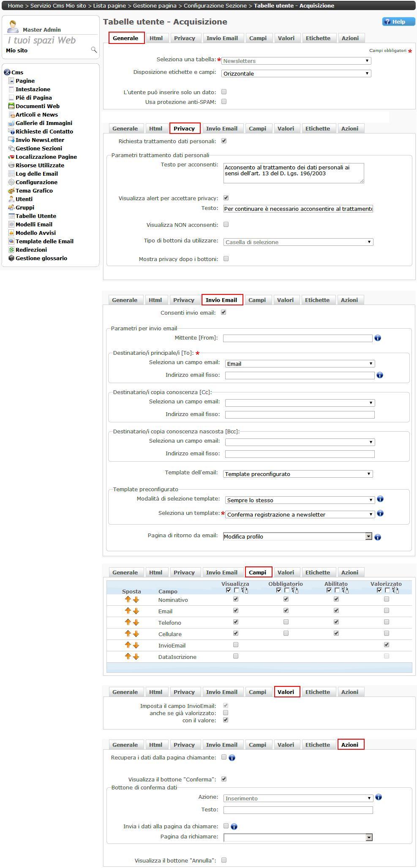Screen dimensions: 417x868
Task: Switch to the Html tab
Action: pyautogui.click(x=156, y=38)
